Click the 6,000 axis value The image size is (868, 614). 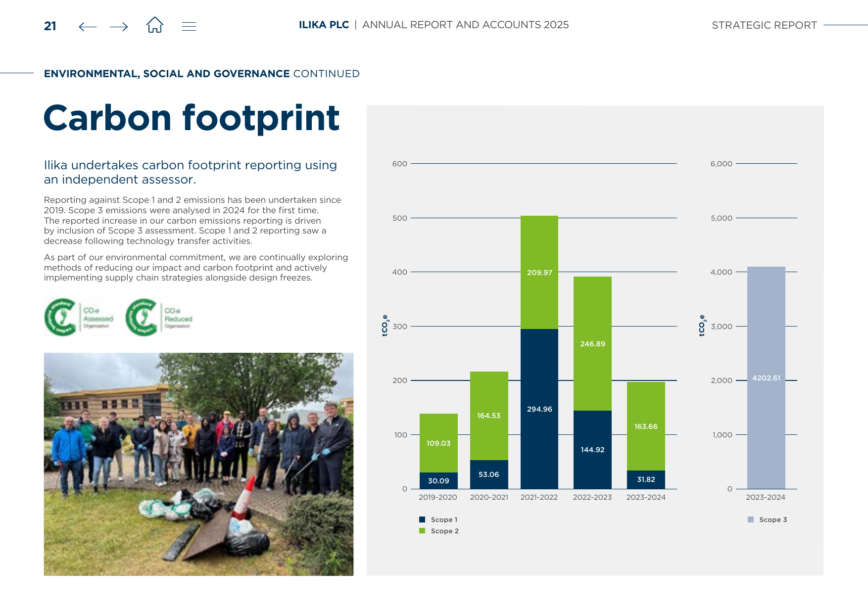(x=722, y=164)
